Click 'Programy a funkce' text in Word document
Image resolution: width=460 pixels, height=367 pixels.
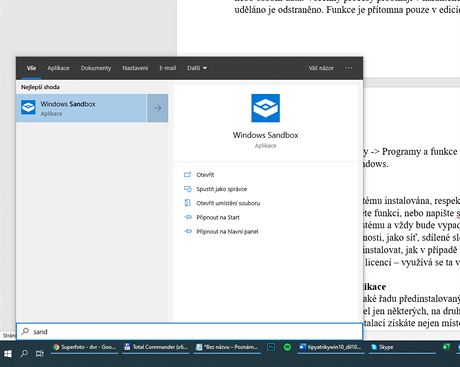point(420,152)
